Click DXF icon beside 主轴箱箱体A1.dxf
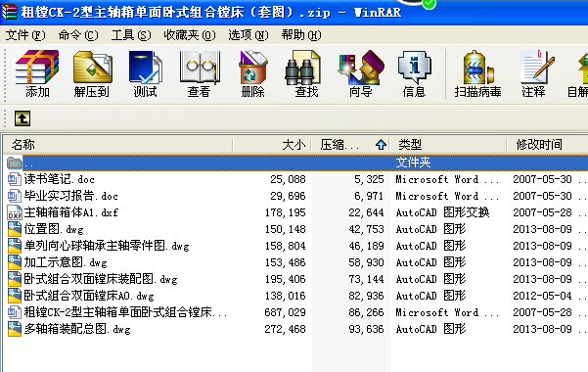 tap(15, 212)
